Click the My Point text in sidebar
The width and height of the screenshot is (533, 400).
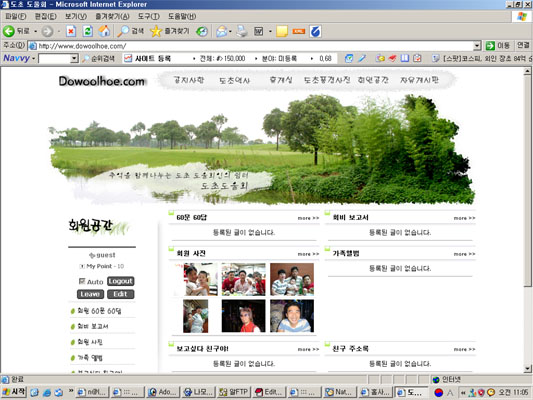click(102, 266)
